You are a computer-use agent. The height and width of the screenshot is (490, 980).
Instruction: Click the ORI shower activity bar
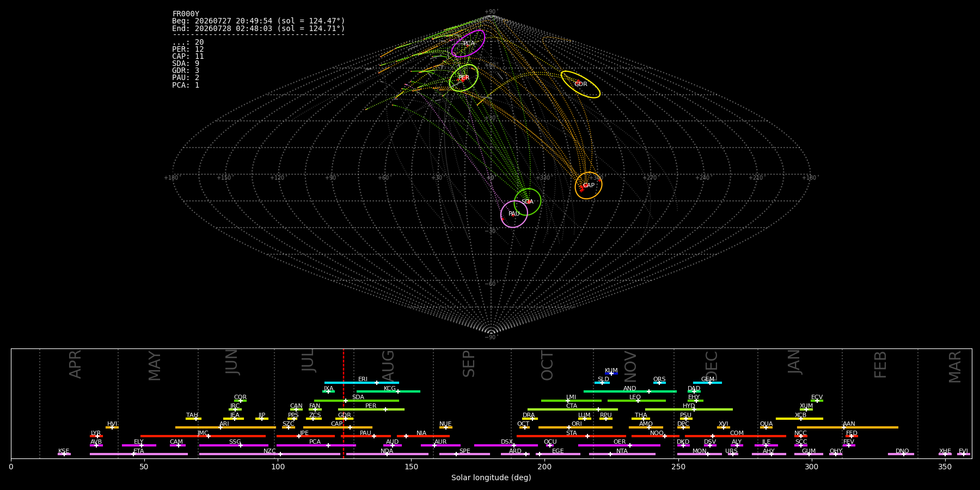pos(575,427)
